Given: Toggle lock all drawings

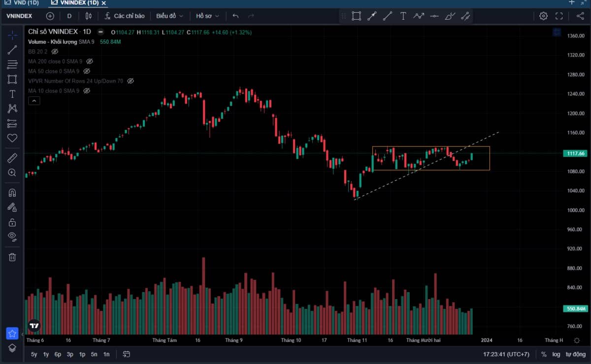Looking at the screenshot, I should (12, 222).
